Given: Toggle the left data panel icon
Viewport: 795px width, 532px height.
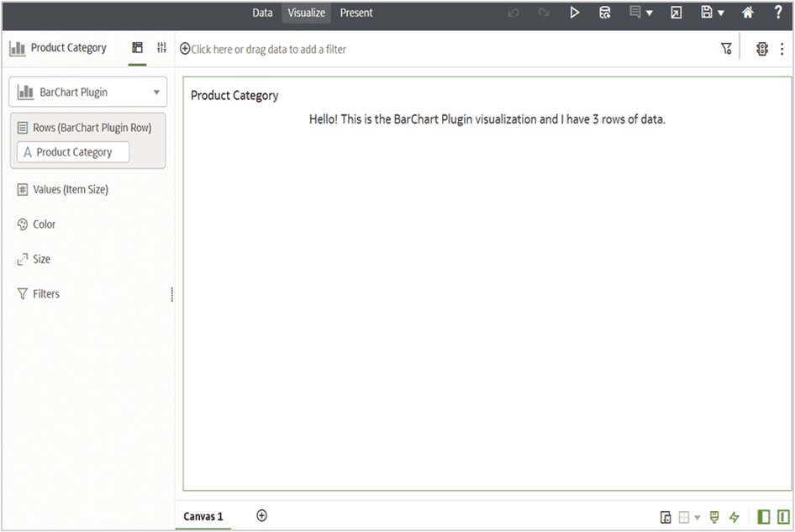Looking at the screenshot, I should click(764, 517).
